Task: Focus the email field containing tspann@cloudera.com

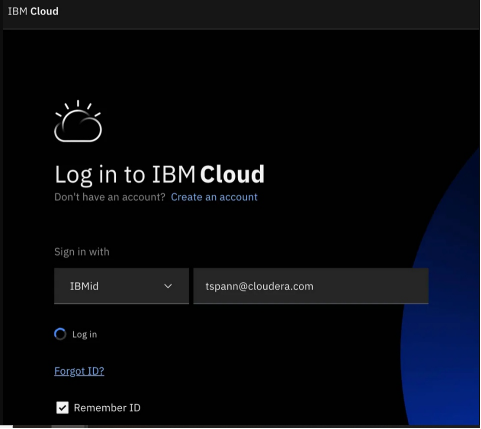Action: (311, 286)
